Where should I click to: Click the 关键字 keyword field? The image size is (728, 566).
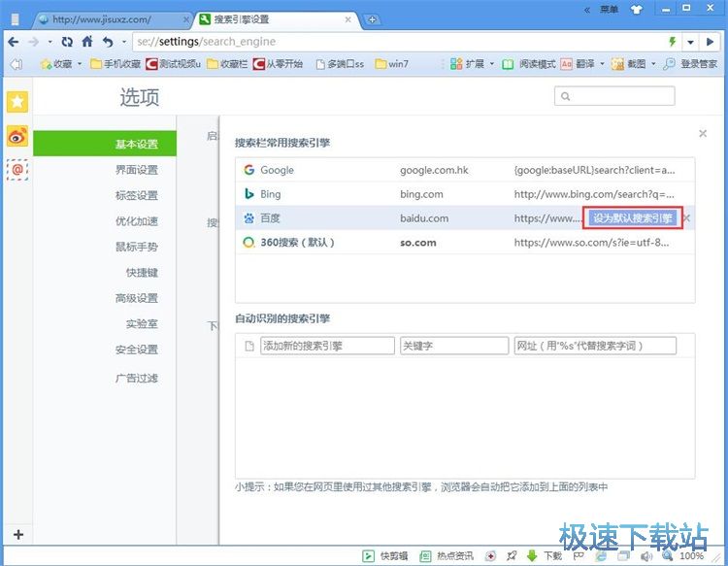pyautogui.click(x=454, y=346)
